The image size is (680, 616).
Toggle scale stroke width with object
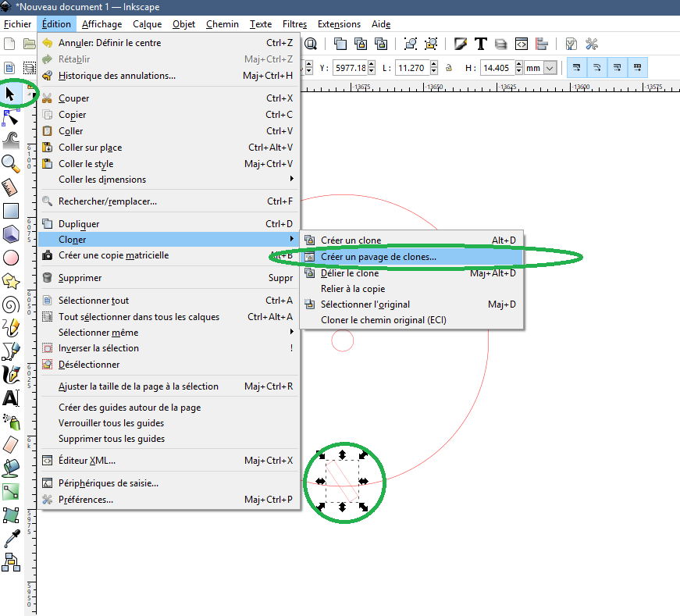click(x=577, y=68)
